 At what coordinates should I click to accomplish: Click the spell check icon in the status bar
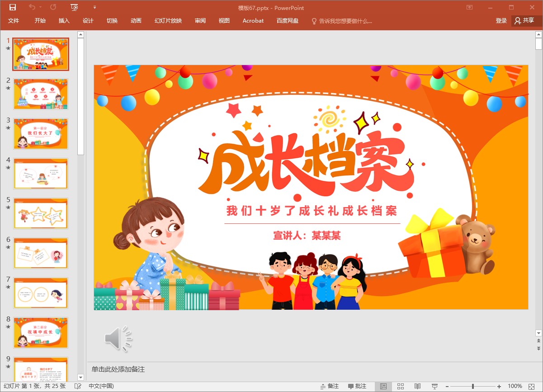point(78,386)
